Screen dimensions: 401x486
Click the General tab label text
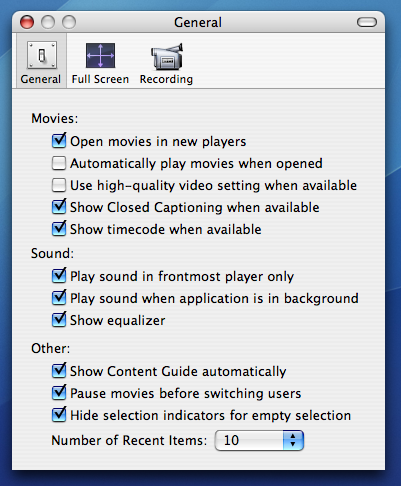(x=41, y=79)
